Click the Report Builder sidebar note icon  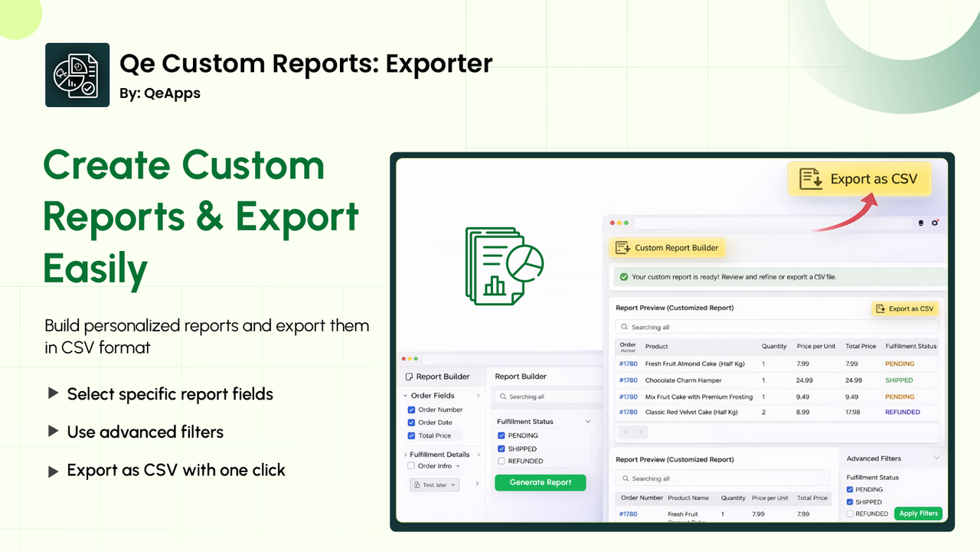pos(409,377)
